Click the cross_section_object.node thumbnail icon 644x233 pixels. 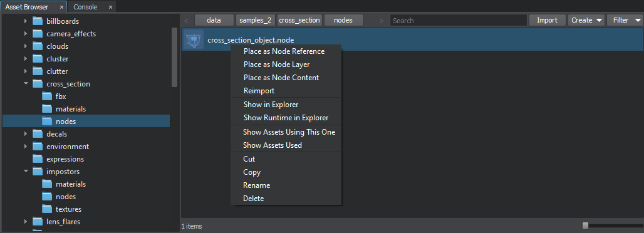194,40
